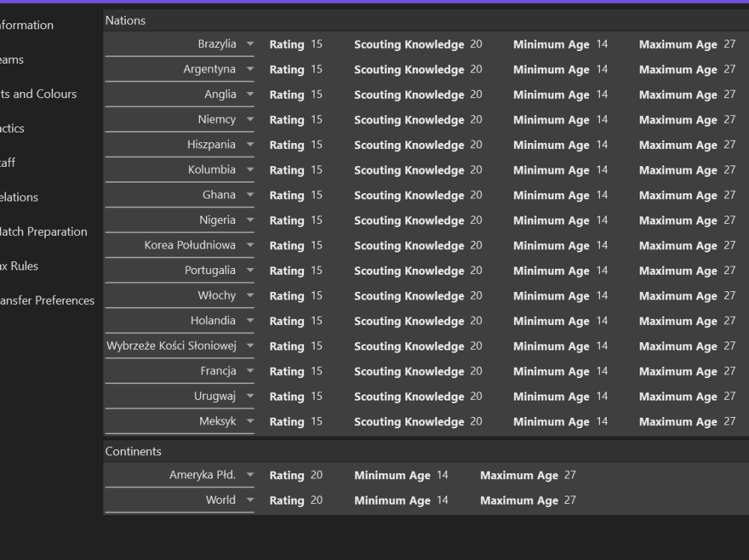
Task: Select Transfer Preferences in the sidebar
Action: [x=46, y=300]
